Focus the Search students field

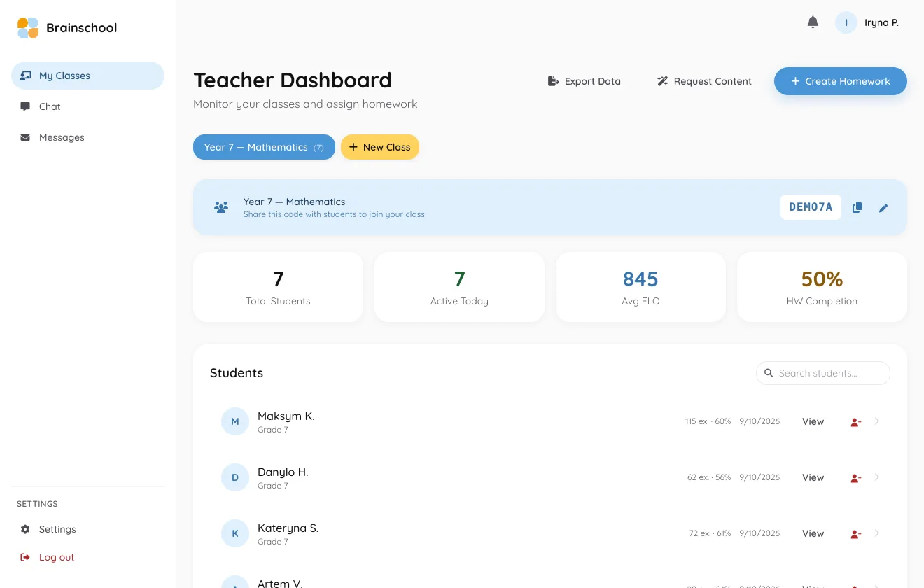pyautogui.click(x=823, y=373)
